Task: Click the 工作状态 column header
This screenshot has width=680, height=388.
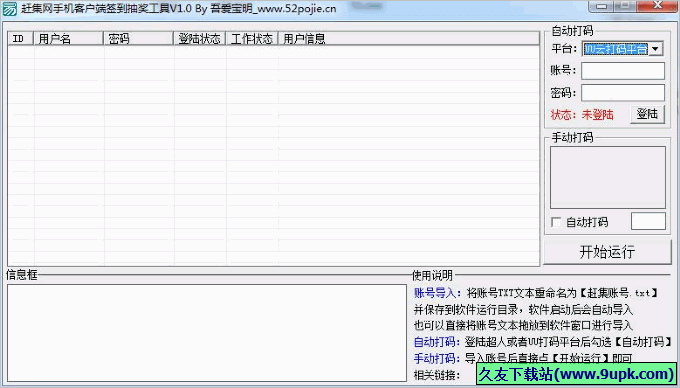Action: [x=252, y=39]
